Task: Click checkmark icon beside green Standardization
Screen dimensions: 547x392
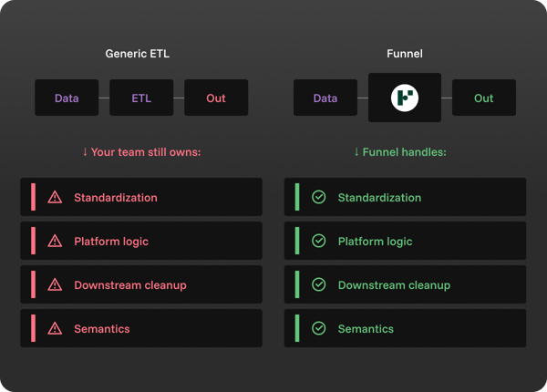Action: click(x=318, y=197)
